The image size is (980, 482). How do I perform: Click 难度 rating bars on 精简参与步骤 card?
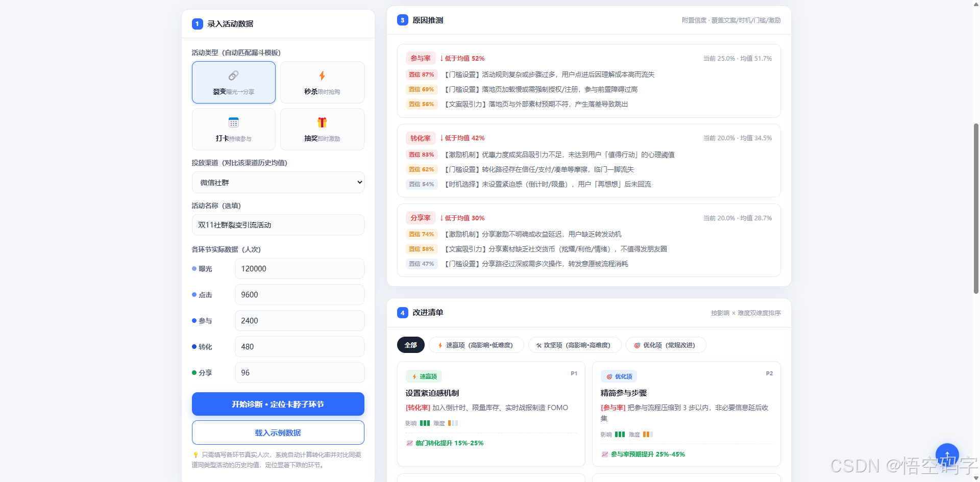648,435
